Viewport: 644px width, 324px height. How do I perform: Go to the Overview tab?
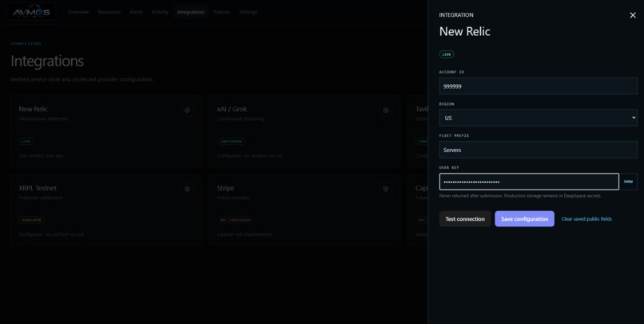[78, 12]
